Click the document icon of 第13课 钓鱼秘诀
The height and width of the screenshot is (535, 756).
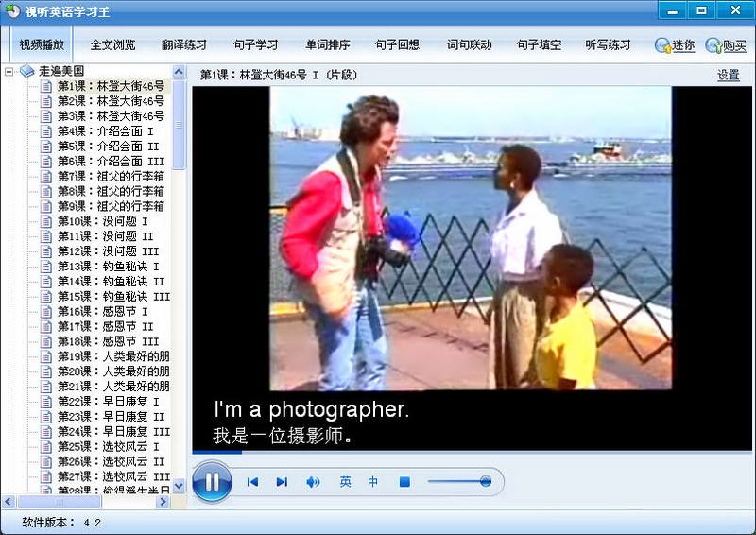pyautogui.click(x=46, y=267)
